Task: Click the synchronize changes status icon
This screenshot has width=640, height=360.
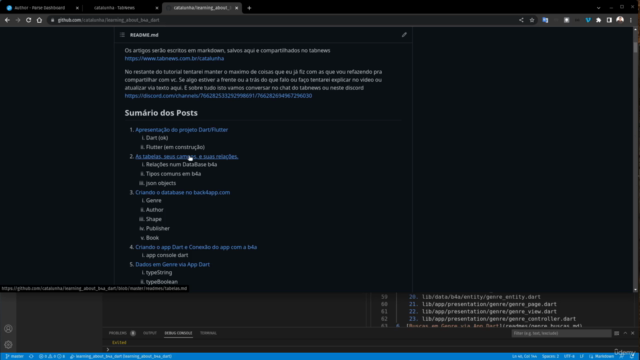Action: click(x=31, y=356)
